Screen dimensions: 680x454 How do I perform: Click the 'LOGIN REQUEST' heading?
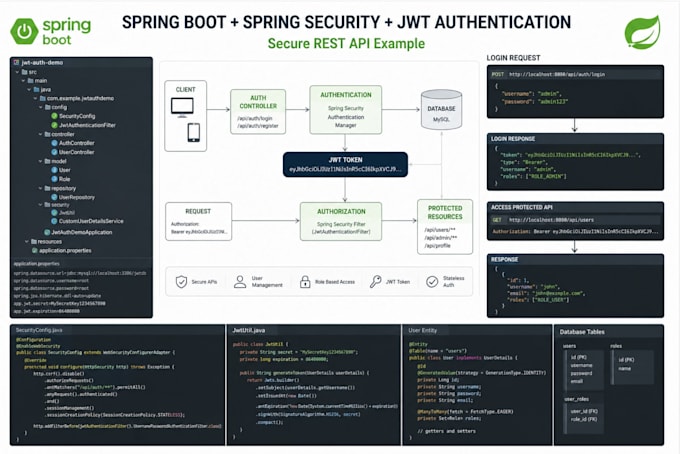click(513, 58)
